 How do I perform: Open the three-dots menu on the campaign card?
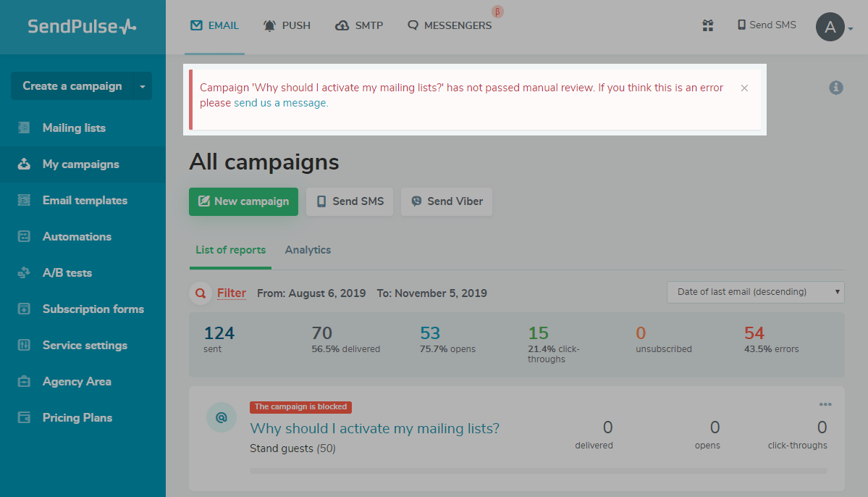825,404
